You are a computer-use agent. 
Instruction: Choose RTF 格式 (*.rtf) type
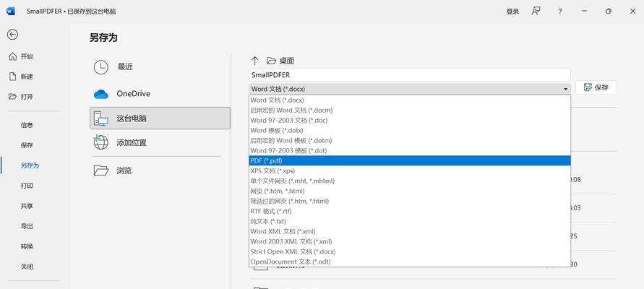click(x=410, y=211)
